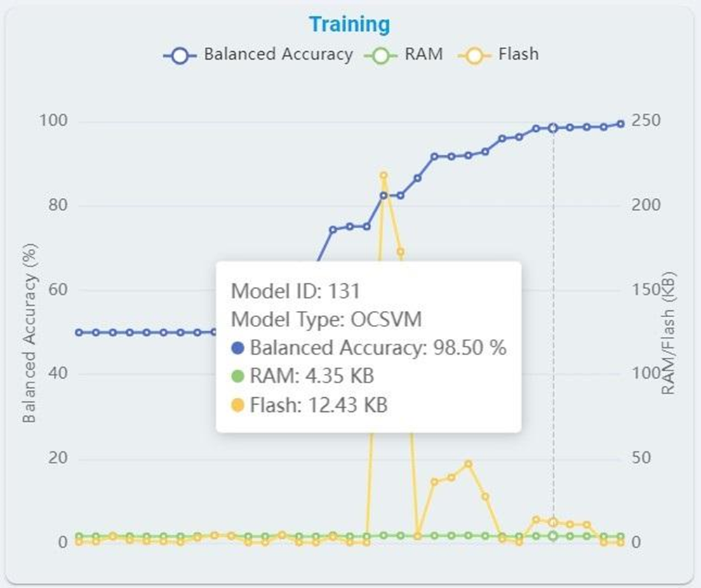
Task: Click the blue dot in the tooltip
Action: pos(237,348)
